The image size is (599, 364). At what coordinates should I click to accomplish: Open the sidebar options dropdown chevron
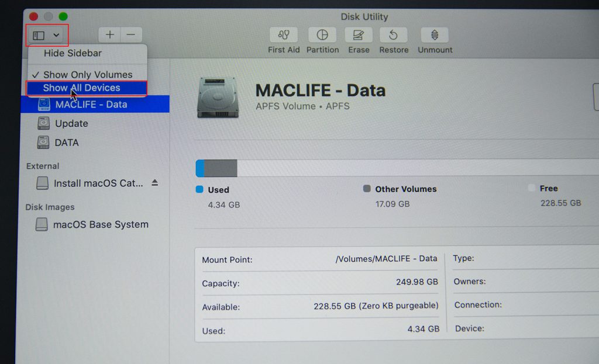(x=56, y=35)
